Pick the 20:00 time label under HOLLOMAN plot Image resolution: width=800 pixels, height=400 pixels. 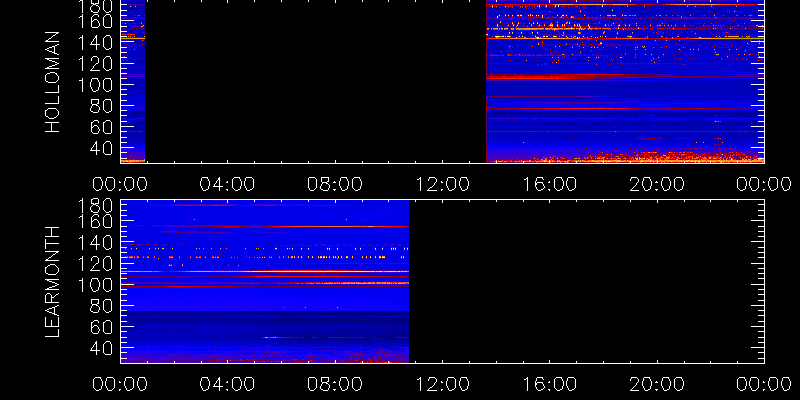point(657,184)
